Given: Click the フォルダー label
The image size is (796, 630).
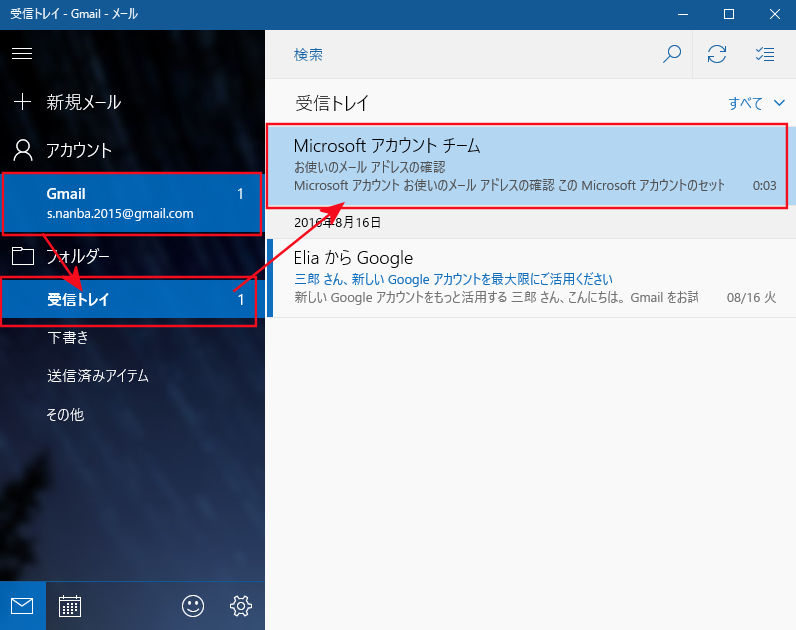Looking at the screenshot, I should (x=78, y=256).
